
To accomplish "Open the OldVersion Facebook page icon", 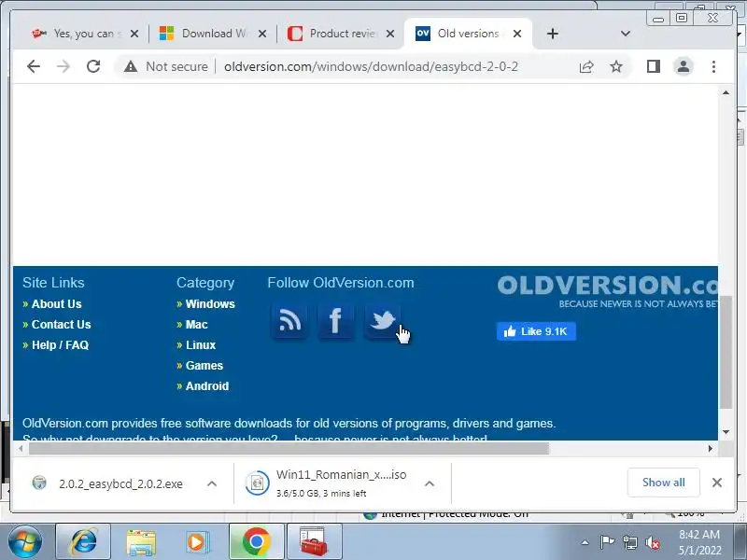I will 336,320.
